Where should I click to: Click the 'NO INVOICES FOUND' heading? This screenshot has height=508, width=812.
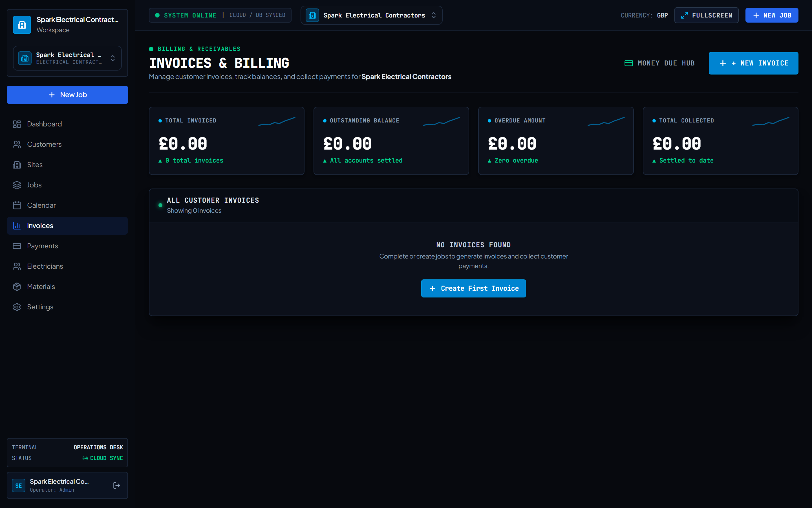(473, 245)
